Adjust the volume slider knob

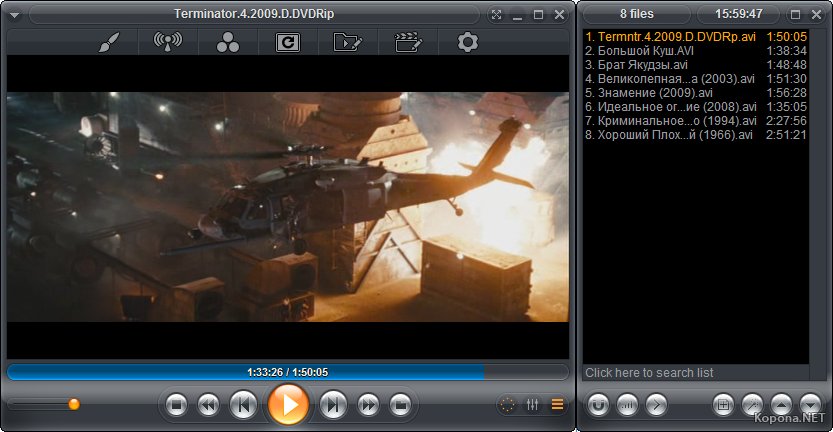(74, 404)
